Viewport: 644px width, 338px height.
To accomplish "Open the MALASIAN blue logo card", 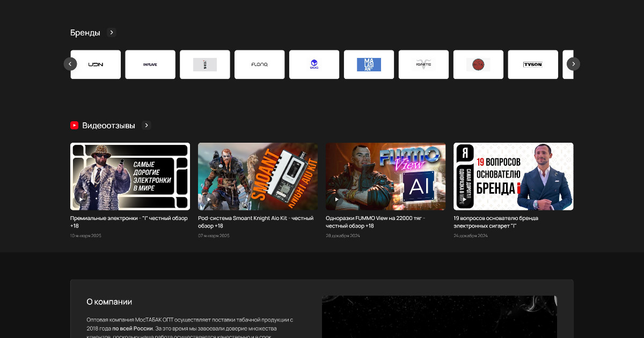I will [369, 64].
